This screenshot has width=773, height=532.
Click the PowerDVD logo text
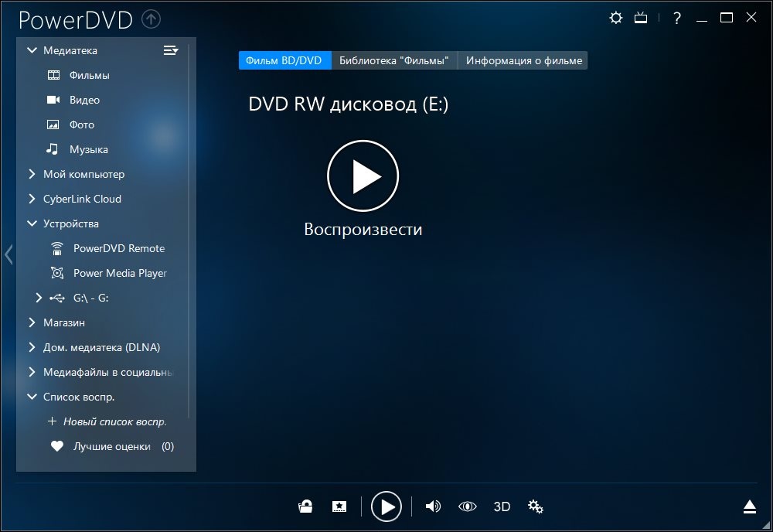(x=76, y=20)
